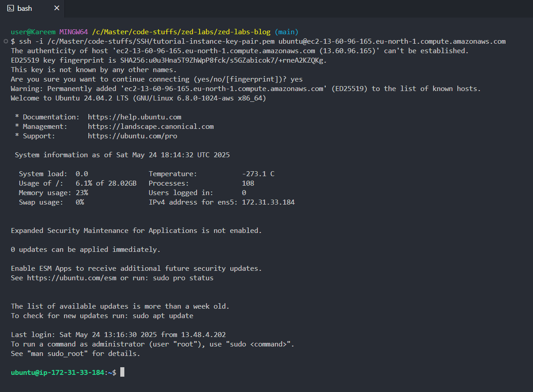This screenshot has height=392, width=533.
Task: Click the zed-labs-blog working directory path
Action: coord(181,32)
